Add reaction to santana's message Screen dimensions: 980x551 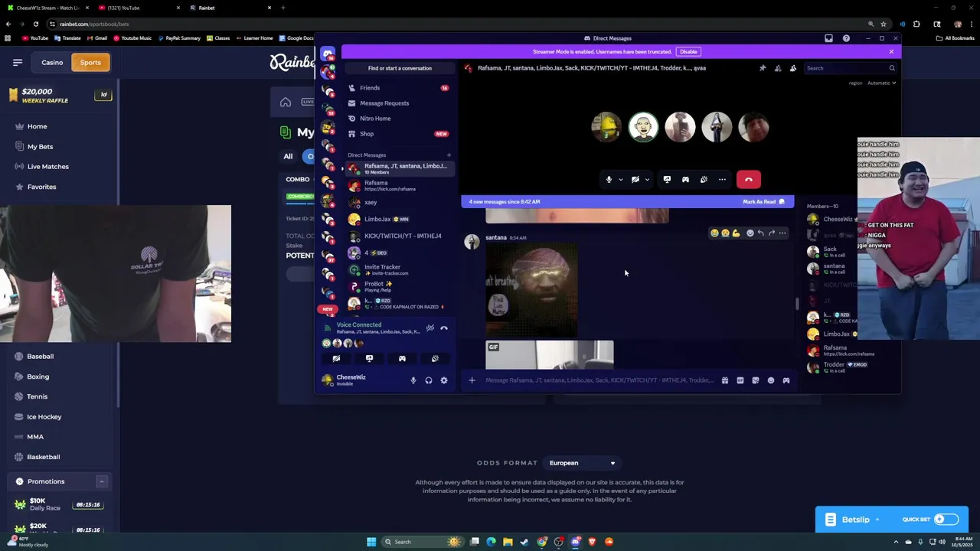coord(750,233)
